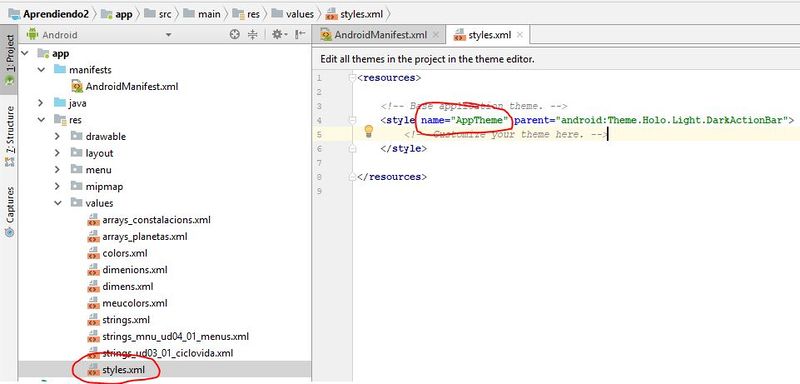This screenshot has height=384, width=800.
Task: Select styles.xml in the project tree
Action: (x=123, y=370)
